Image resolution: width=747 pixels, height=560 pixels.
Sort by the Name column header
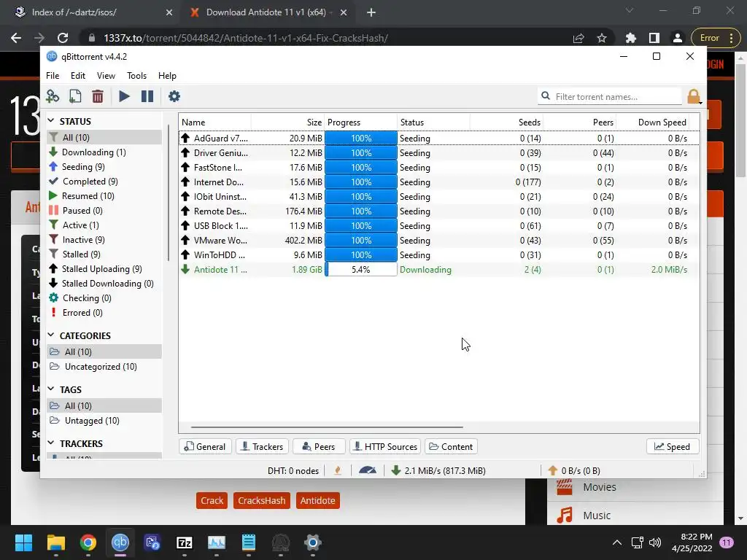tap(215, 122)
